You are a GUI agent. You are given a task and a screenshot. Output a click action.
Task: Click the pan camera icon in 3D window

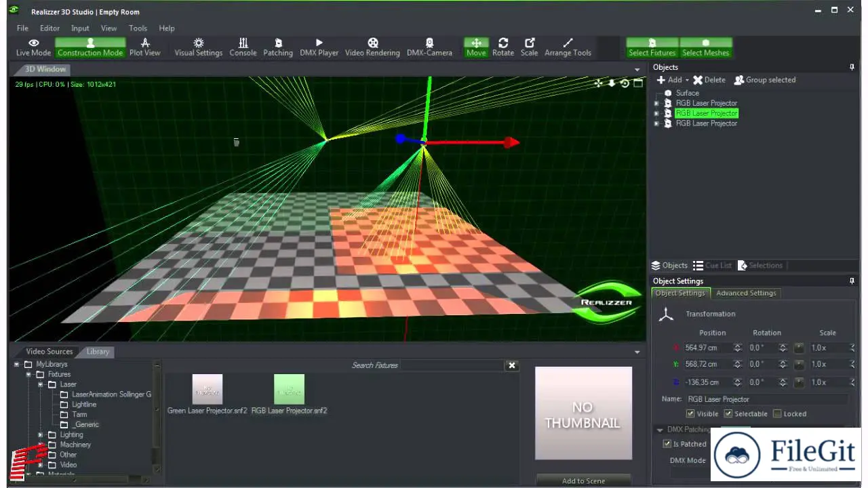[598, 83]
